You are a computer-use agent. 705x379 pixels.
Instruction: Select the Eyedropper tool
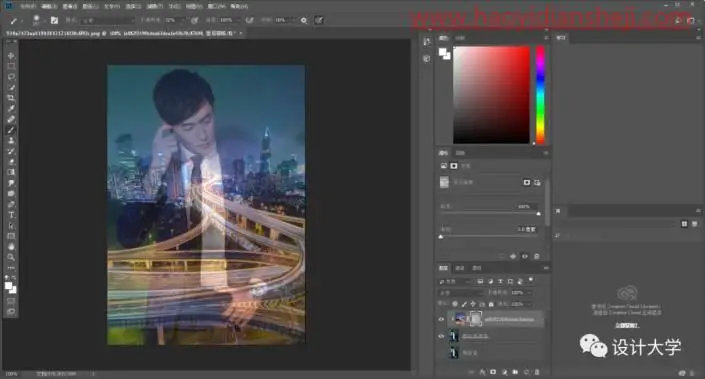tap(11, 109)
